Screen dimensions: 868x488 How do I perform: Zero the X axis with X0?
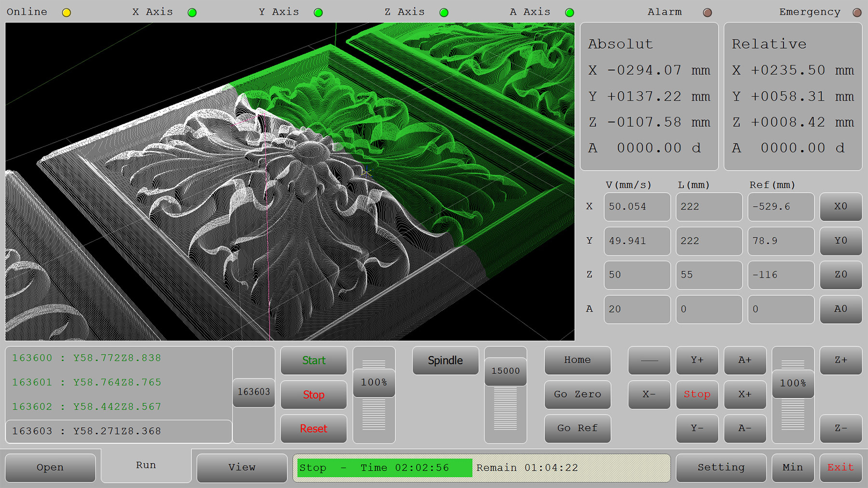[841, 207]
